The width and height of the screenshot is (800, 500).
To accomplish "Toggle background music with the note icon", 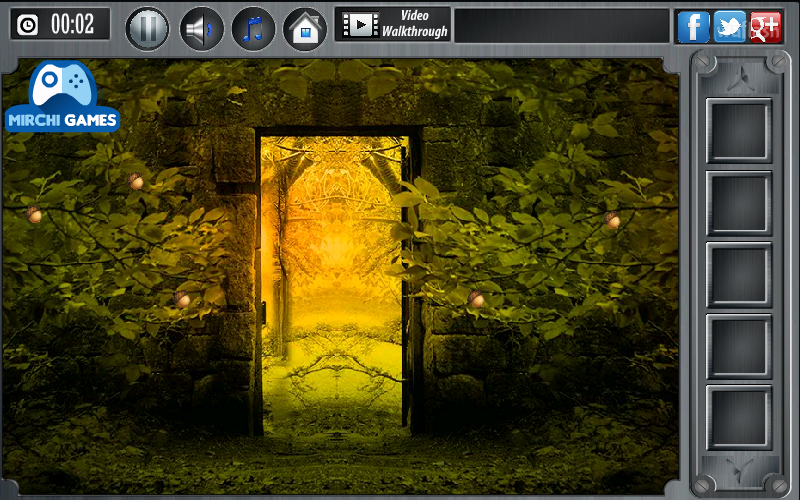I will pos(253,28).
